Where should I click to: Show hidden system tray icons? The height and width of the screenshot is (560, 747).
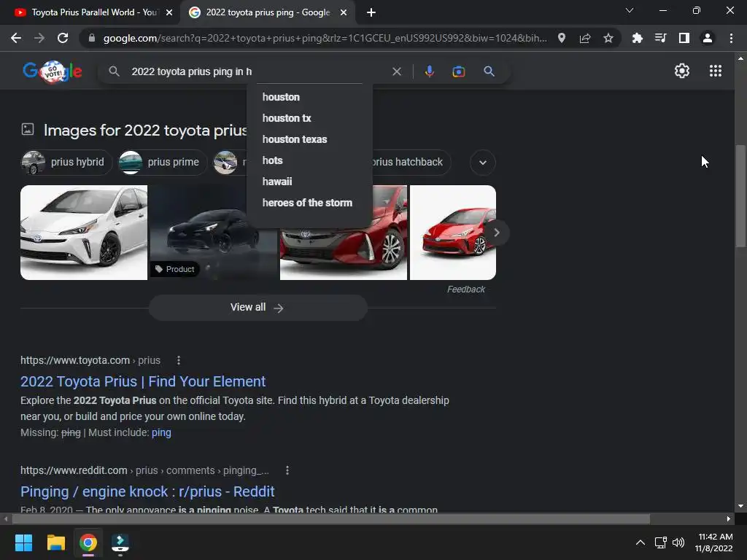[640, 542]
